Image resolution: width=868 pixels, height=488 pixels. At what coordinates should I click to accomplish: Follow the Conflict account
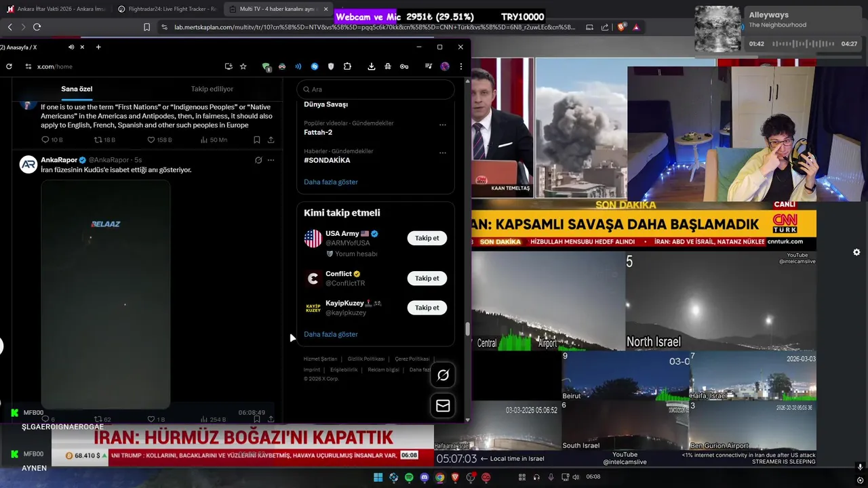point(427,278)
